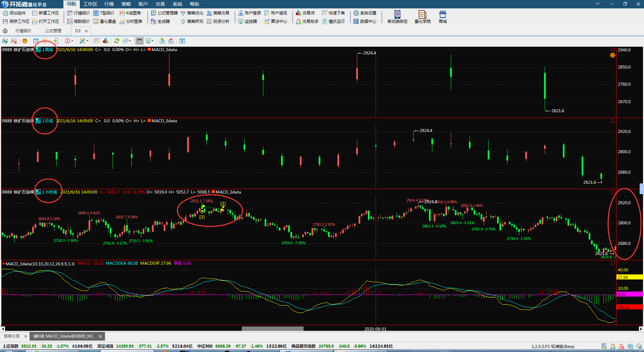This screenshot has height=352, width=644.
Task: Toggle the highlighted panel layout button
Action: point(140,41)
